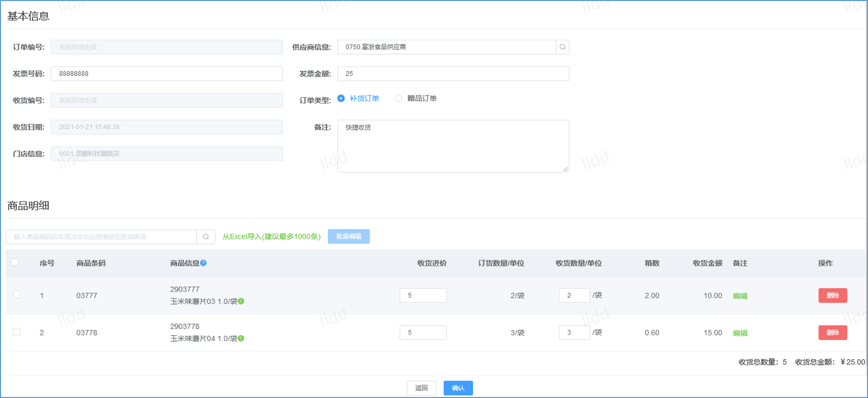868x398 pixels.
Task: Click 编辑 remark link for row 2
Action: pyautogui.click(x=740, y=333)
